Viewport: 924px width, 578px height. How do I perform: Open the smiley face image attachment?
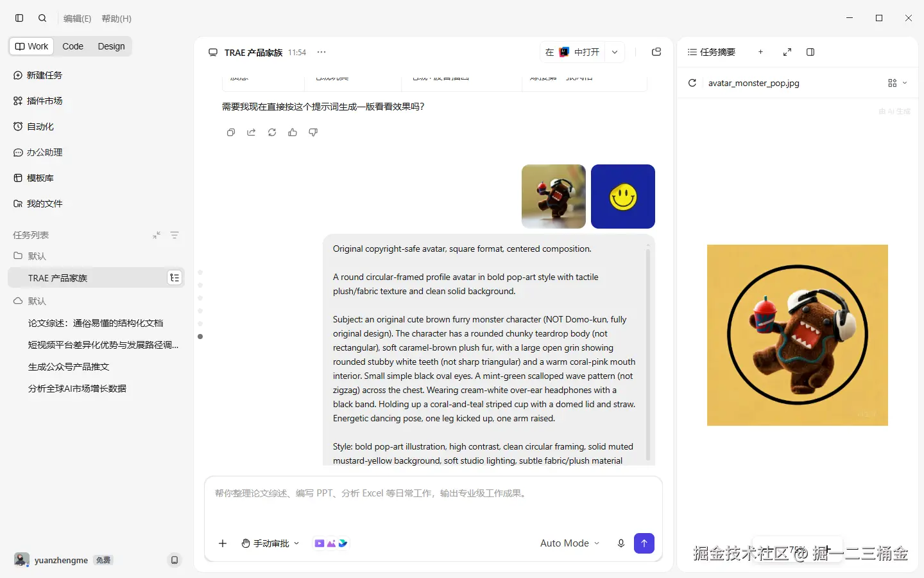pyautogui.click(x=623, y=197)
